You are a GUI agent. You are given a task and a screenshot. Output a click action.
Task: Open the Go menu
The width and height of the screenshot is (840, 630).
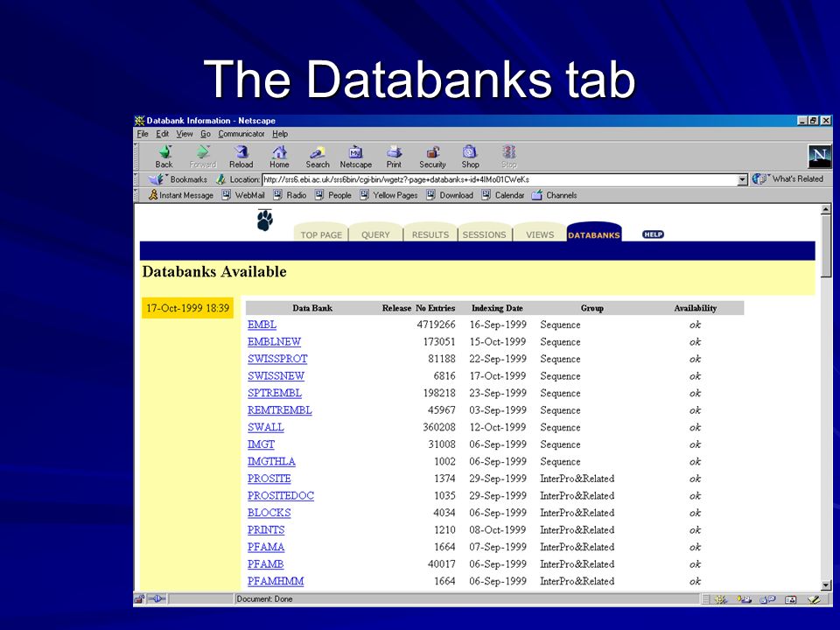[206, 134]
